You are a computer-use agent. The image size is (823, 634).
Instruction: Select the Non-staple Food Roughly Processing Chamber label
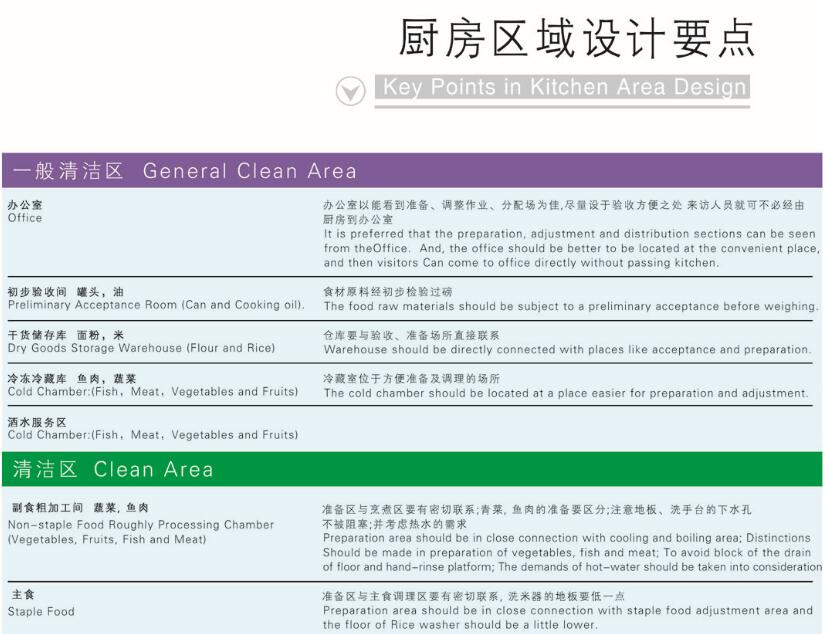pyautogui.click(x=141, y=524)
